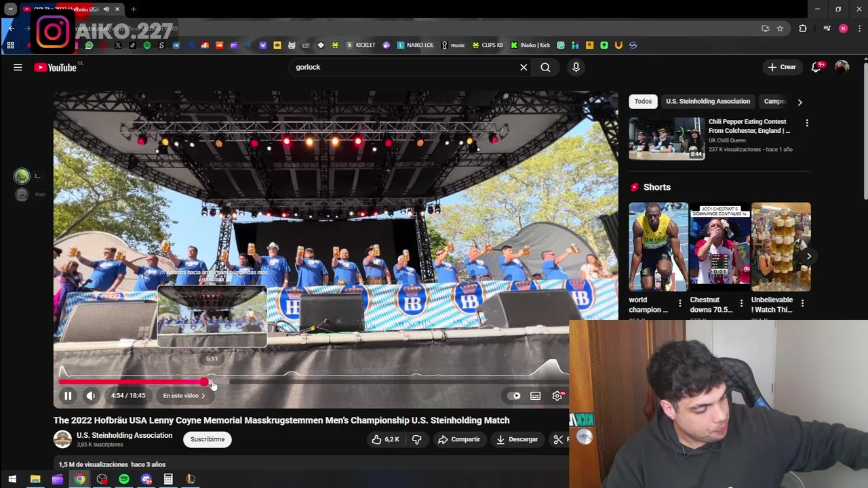The width and height of the screenshot is (868, 488).
Task: Open the CLIPS KB bookmark
Action: [488, 45]
